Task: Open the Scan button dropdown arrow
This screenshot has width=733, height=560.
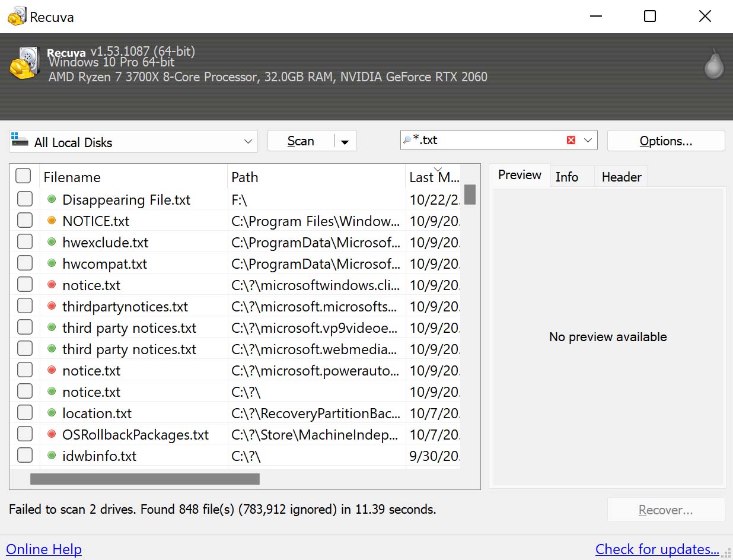Action: [345, 142]
